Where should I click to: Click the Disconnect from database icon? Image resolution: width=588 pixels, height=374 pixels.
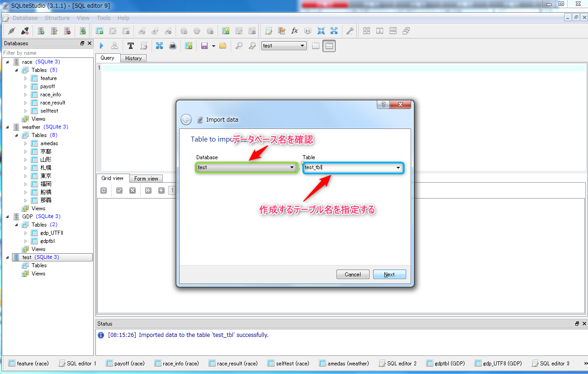click(x=25, y=31)
